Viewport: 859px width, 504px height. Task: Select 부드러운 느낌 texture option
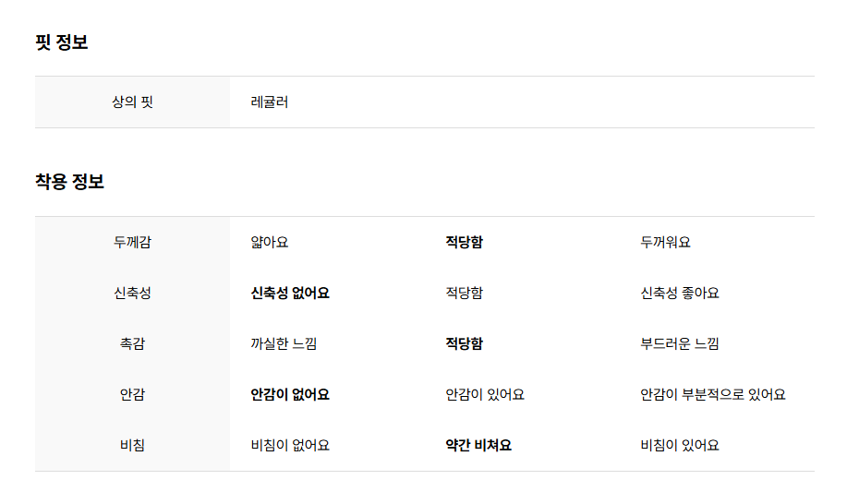coord(679,344)
